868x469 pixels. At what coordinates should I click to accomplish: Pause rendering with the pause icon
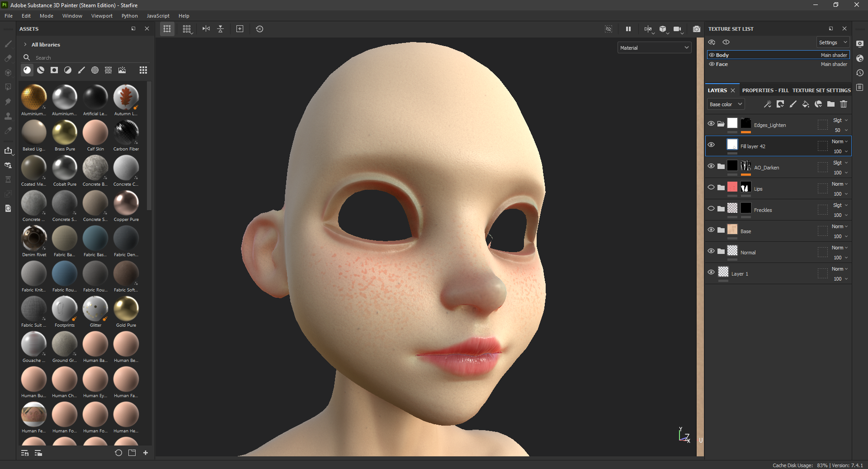click(628, 29)
